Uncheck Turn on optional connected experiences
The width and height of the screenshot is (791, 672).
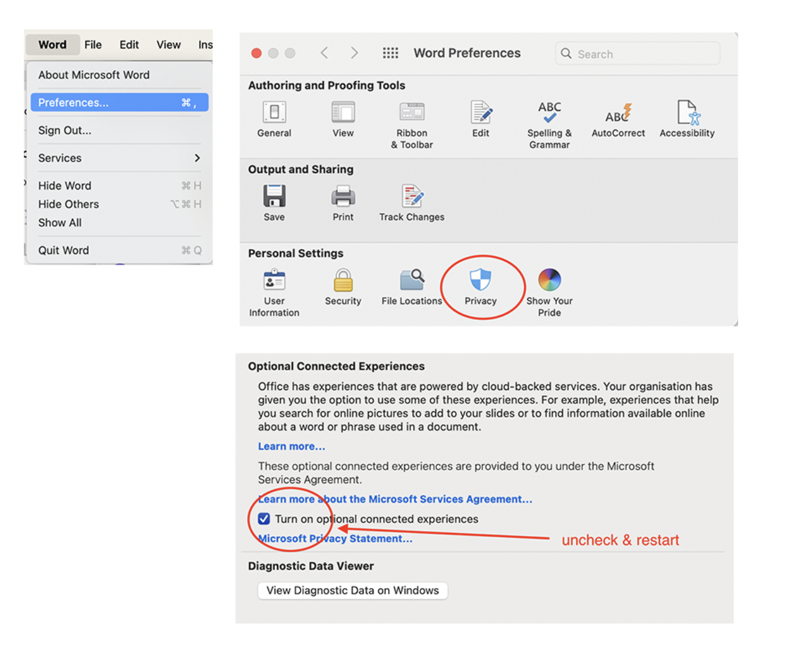tap(264, 519)
